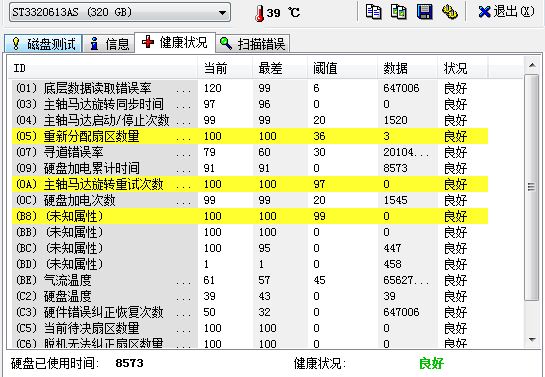Click the second copy screenshot toolbar icon
The image size is (545, 377).
click(x=399, y=12)
